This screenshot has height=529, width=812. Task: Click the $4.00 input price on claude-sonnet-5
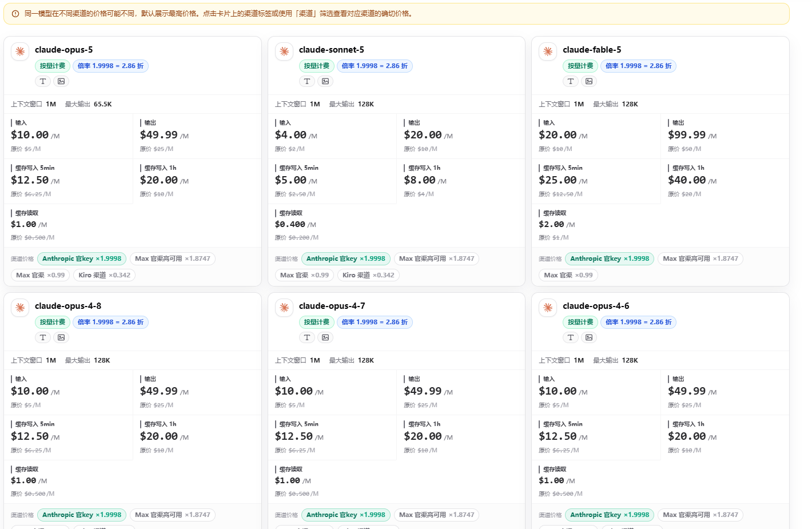click(290, 135)
